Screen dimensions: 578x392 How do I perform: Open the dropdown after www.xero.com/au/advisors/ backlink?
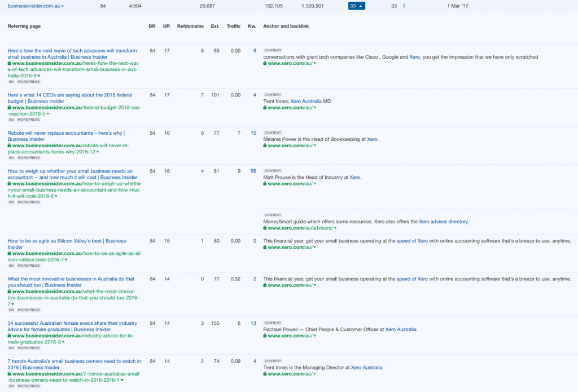(335, 228)
